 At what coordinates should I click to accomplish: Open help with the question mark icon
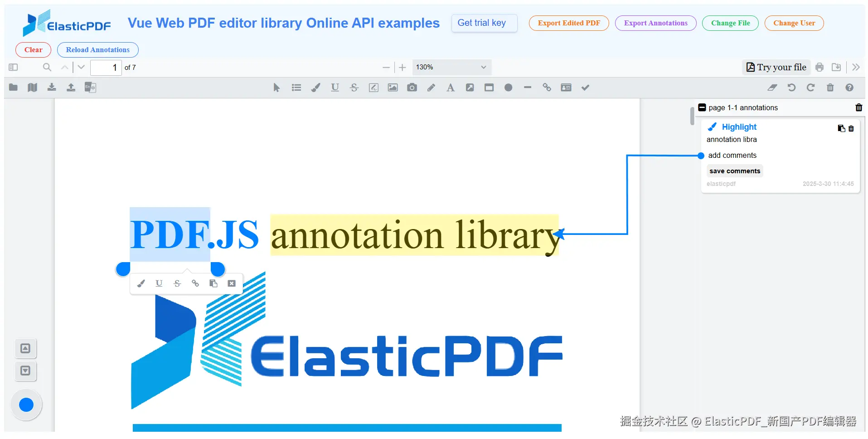point(849,88)
